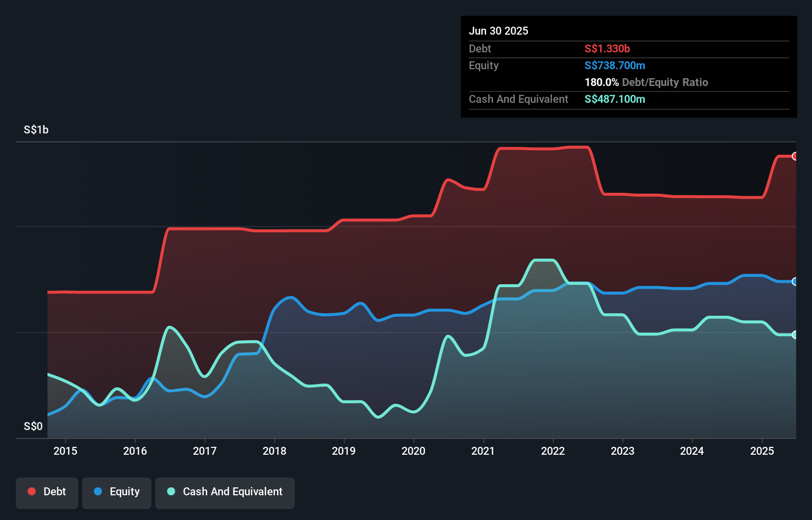Click the 2020 x-axis label
Viewport: 812px width, 520px height.
coord(413,451)
